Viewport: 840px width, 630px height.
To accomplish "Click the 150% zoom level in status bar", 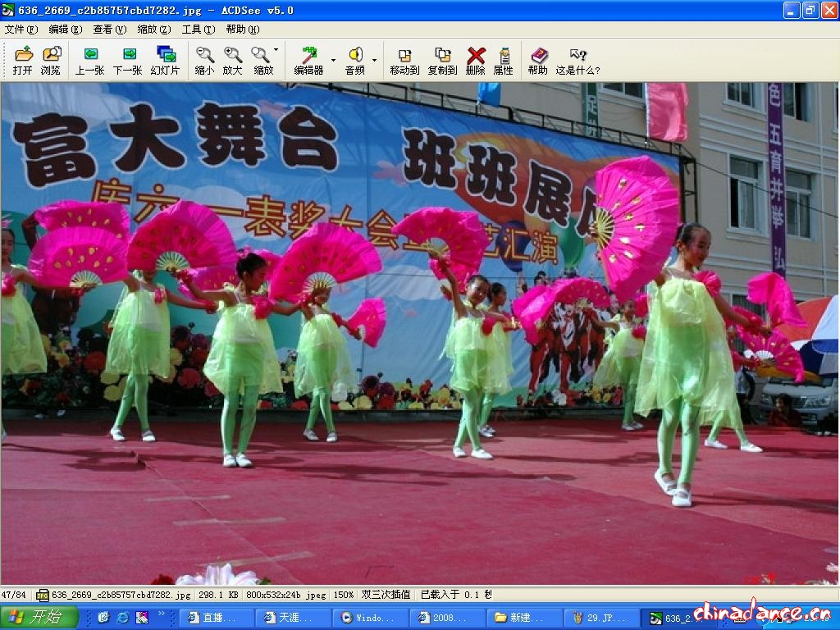I will (x=343, y=595).
